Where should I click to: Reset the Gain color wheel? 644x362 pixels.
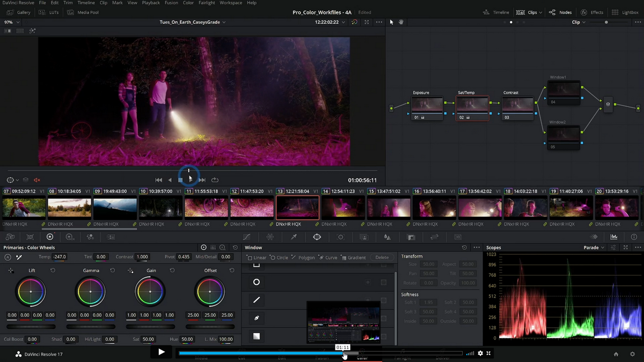tap(172, 270)
